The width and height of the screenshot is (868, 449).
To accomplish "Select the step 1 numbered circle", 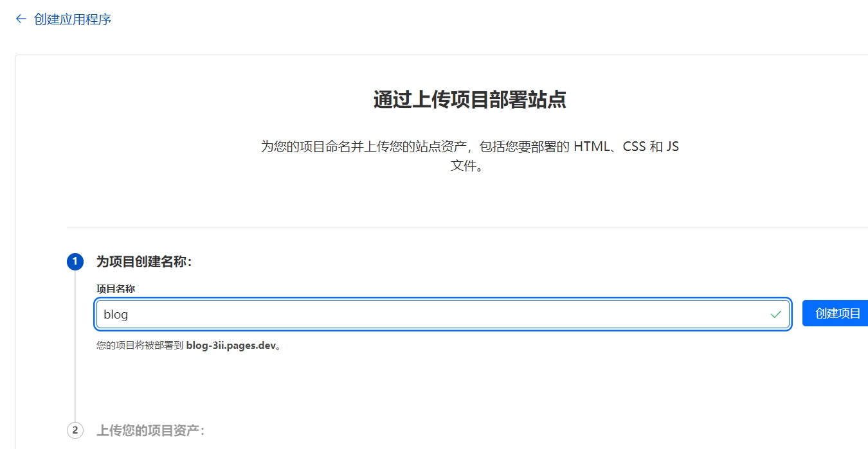I will 75,261.
